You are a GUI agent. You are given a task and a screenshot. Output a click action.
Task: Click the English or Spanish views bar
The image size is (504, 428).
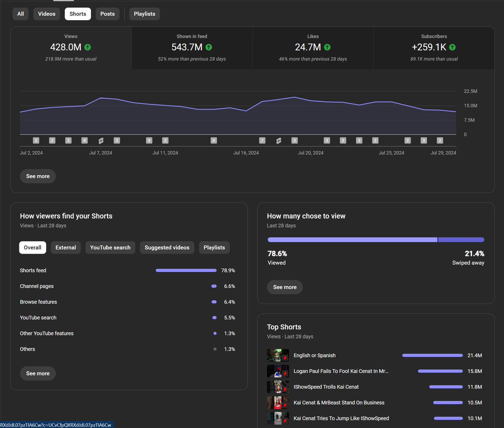coord(433,355)
